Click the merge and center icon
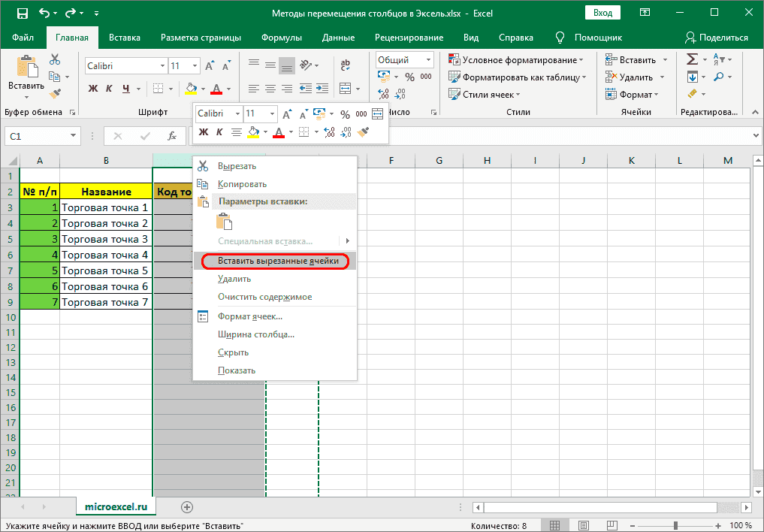The height and width of the screenshot is (532, 764). pyautogui.click(x=345, y=89)
